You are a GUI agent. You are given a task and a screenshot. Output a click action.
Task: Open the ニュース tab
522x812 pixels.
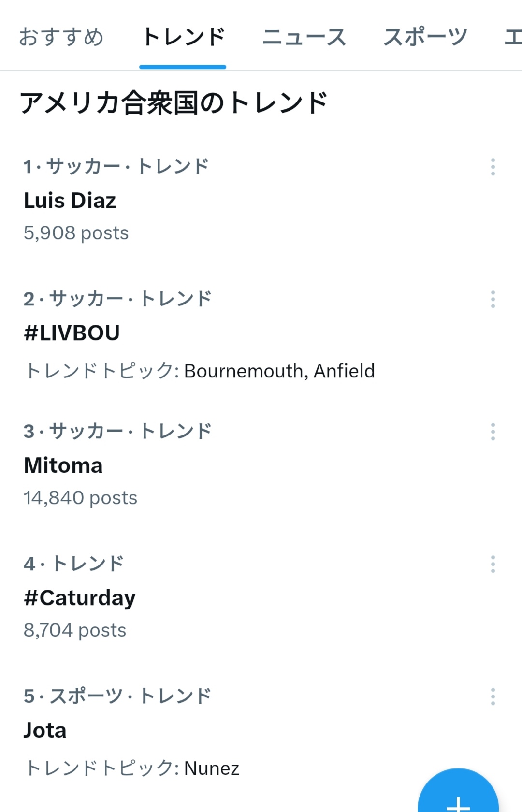pos(304,37)
